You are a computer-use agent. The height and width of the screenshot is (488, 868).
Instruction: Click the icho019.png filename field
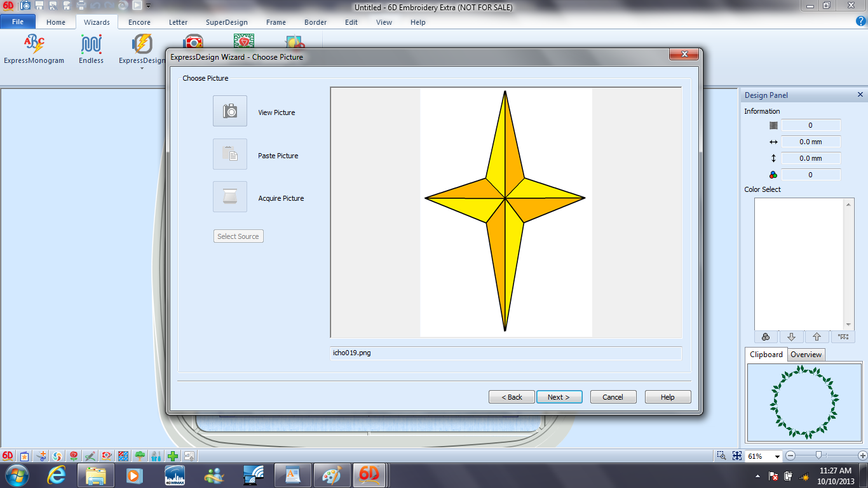click(x=506, y=353)
